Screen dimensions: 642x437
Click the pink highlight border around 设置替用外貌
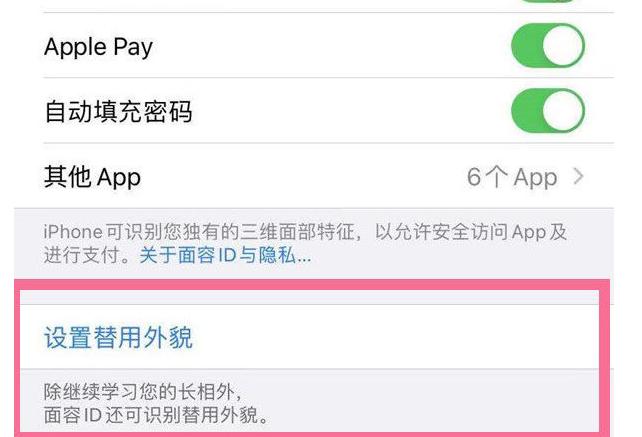coord(312,285)
